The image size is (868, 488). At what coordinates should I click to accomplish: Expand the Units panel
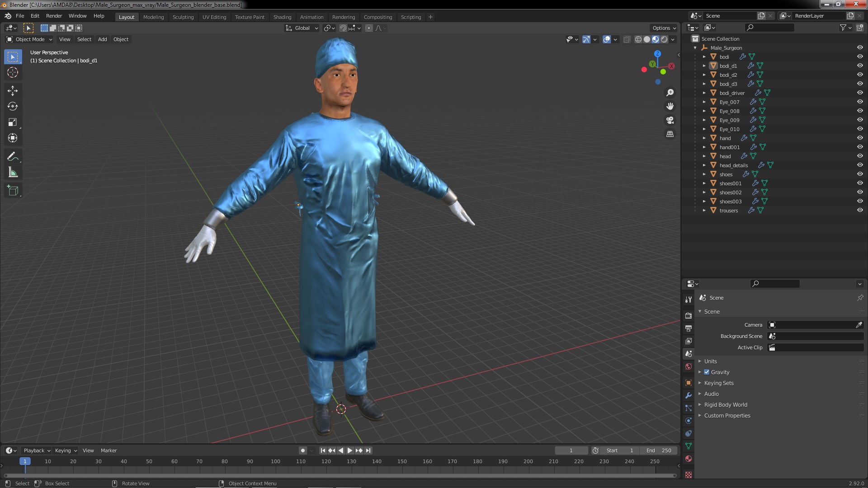[x=710, y=361]
